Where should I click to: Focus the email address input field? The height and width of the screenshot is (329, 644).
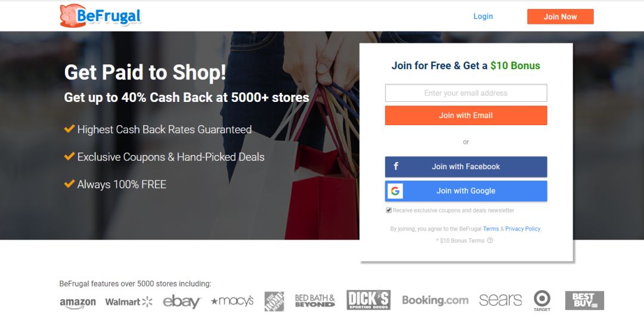(x=466, y=93)
